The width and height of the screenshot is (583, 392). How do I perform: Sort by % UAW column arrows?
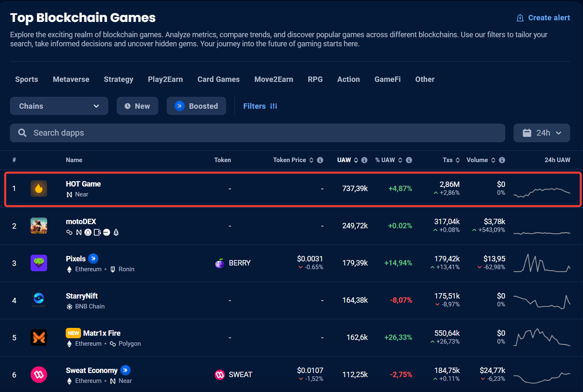[400, 160]
